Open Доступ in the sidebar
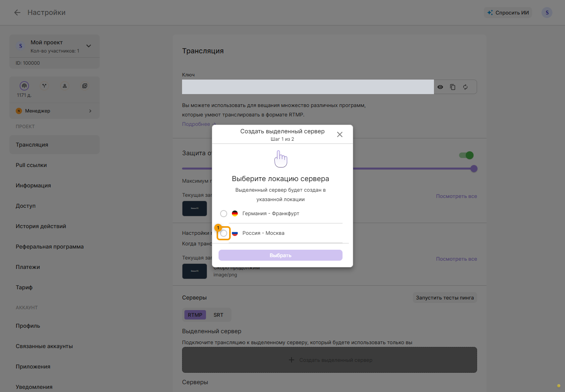This screenshot has height=392, width=565. pyautogui.click(x=55, y=206)
